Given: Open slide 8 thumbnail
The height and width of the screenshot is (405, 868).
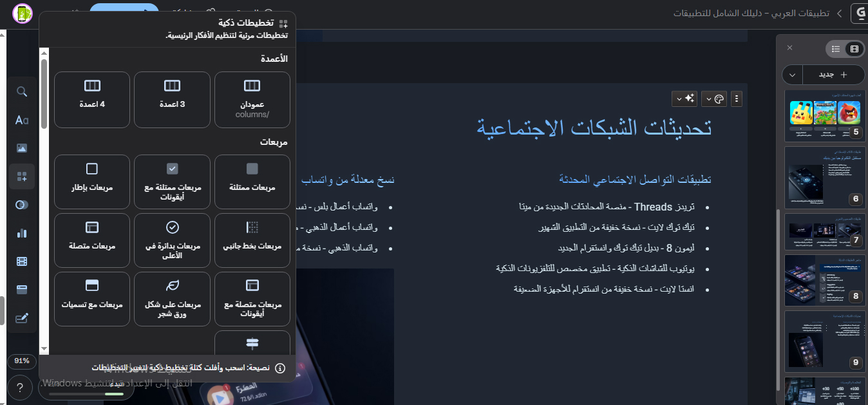Looking at the screenshot, I should (824, 280).
